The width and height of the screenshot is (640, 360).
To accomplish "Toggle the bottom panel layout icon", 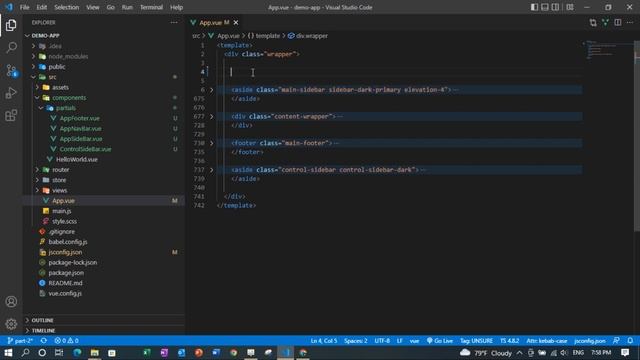I will [x=544, y=7].
